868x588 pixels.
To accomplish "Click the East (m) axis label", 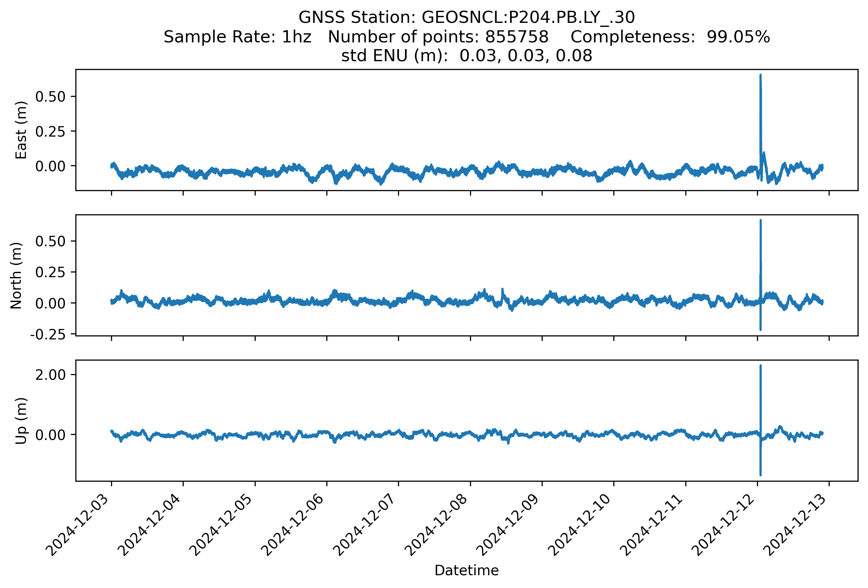I will point(21,130).
